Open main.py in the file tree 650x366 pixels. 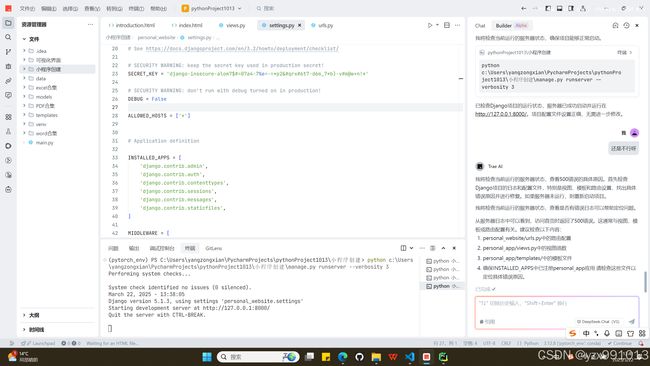coord(45,142)
